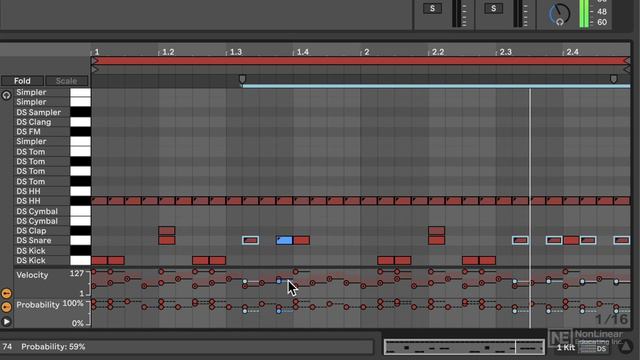The height and width of the screenshot is (360, 640).
Task: Collapse the lanes with the triangle under Probability
Action: (x=6, y=322)
